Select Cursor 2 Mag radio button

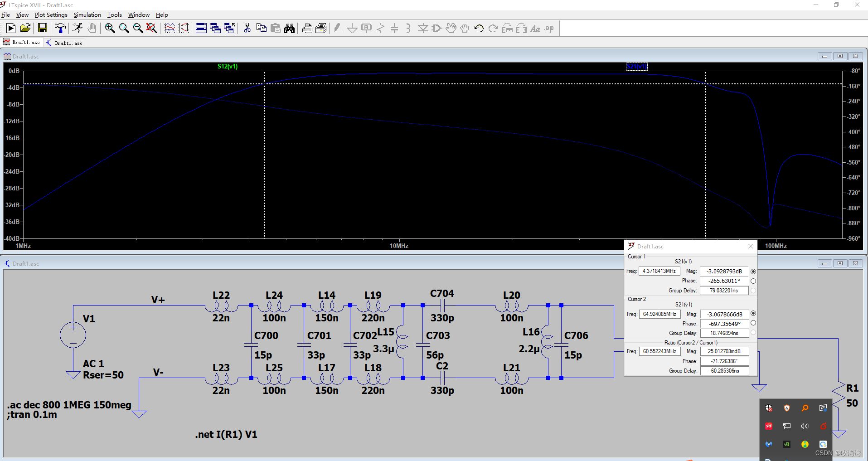click(753, 314)
